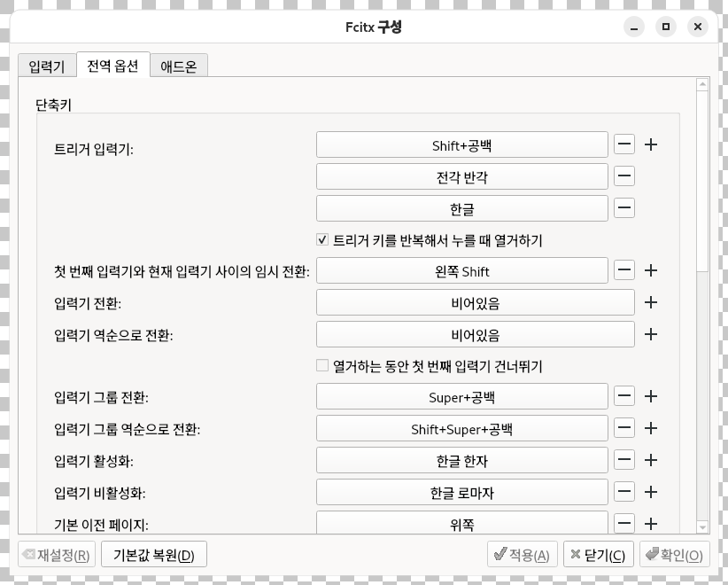Edit the 전각 반각 key binding field

(462, 176)
